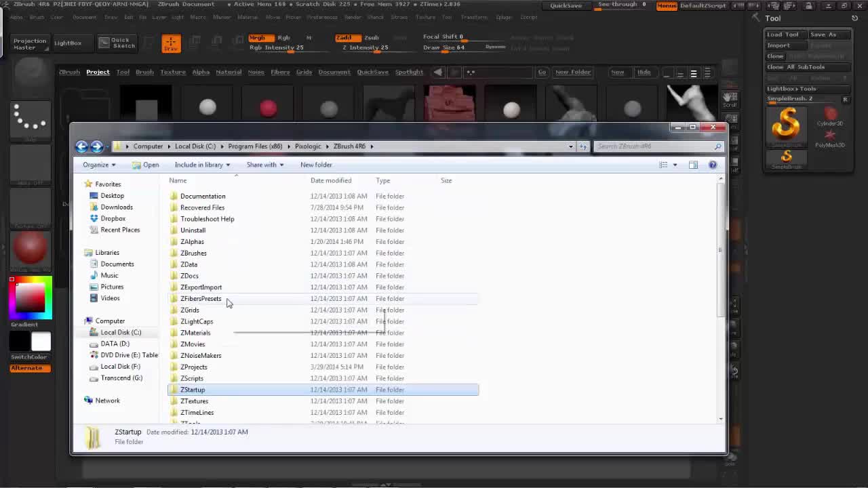Viewport: 868px width, 488px height.
Task: Switch to the Texture tab in LightBox
Action: [173, 72]
